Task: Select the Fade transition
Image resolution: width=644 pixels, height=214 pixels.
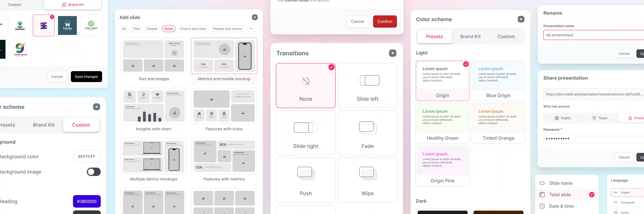Action: (x=367, y=133)
